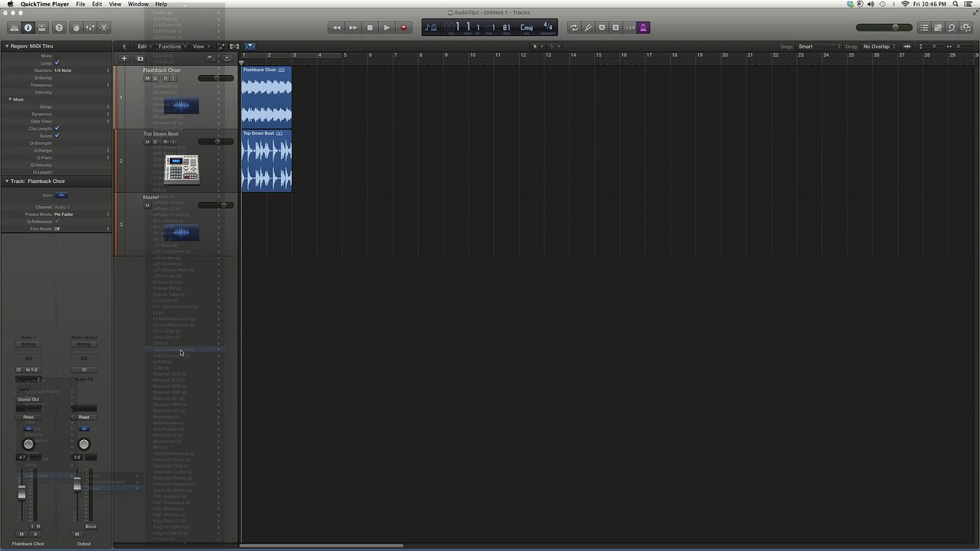
Task: Toggle the Loop checkbox
Action: [57, 63]
